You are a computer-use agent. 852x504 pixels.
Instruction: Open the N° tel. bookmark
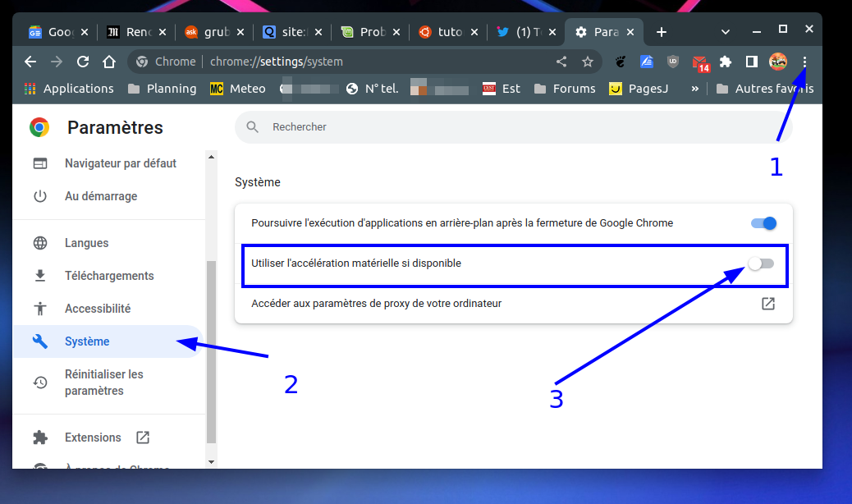pyautogui.click(x=372, y=89)
